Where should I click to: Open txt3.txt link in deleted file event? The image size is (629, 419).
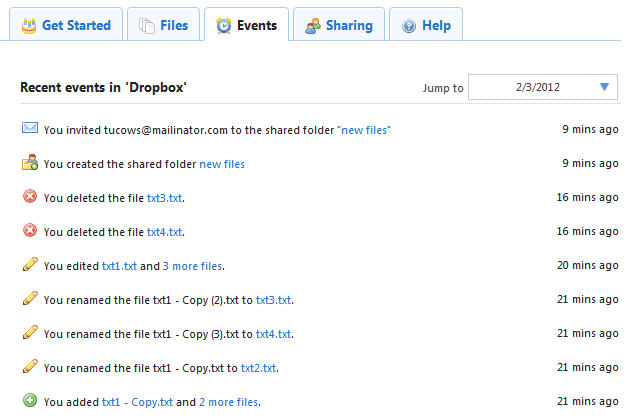pos(164,198)
